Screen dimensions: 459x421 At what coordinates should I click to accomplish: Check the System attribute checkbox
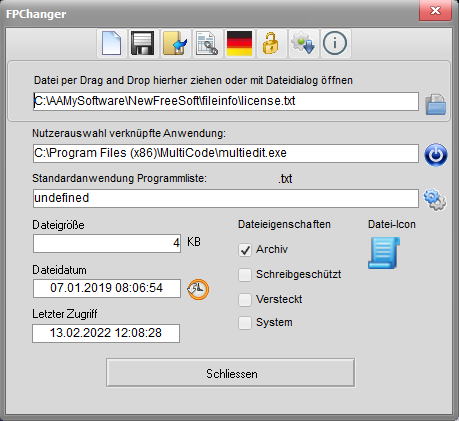click(245, 323)
